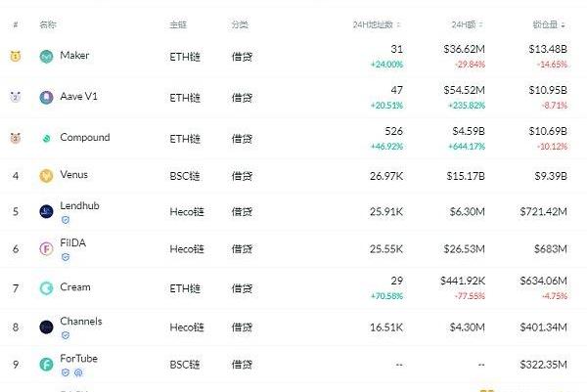
Task: Click the 名称 column header
Action: click(48, 24)
